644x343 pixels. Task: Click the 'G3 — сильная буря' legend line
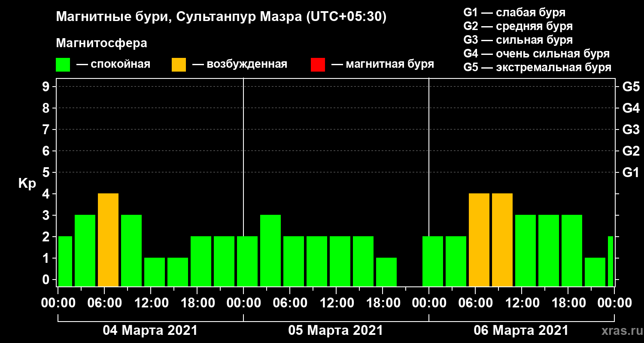[x=518, y=40]
